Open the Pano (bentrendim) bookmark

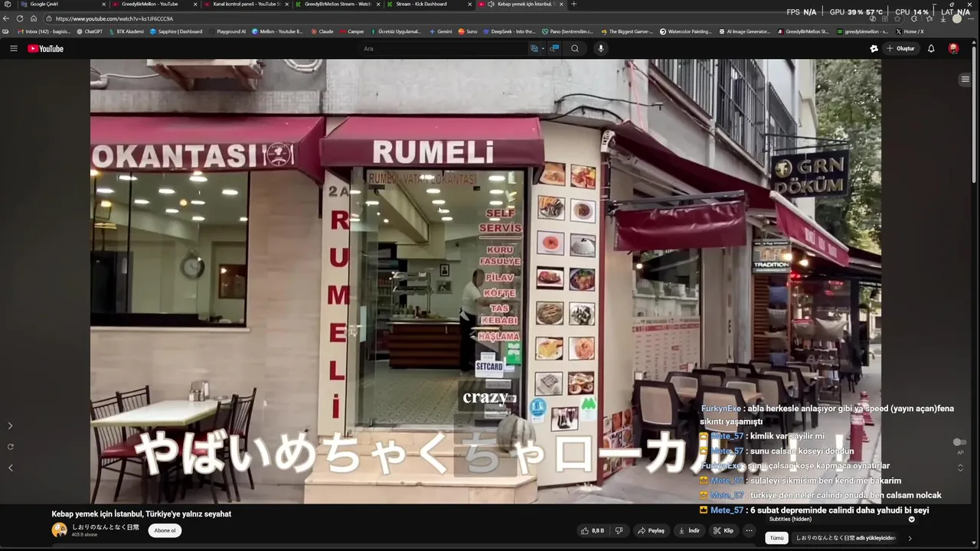click(x=568, y=31)
